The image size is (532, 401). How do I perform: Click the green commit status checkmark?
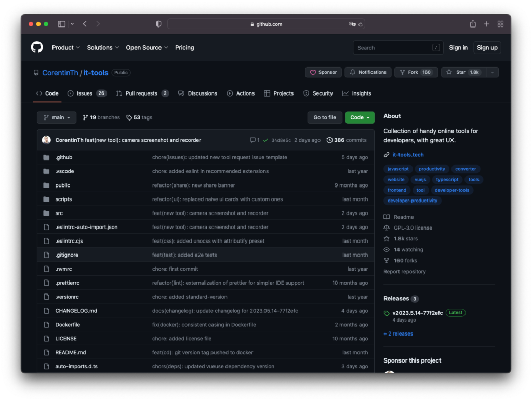coord(265,140)
